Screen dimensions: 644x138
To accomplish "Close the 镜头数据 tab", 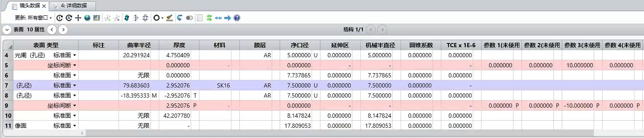I will pyautogui.click(x=44, y=6).
